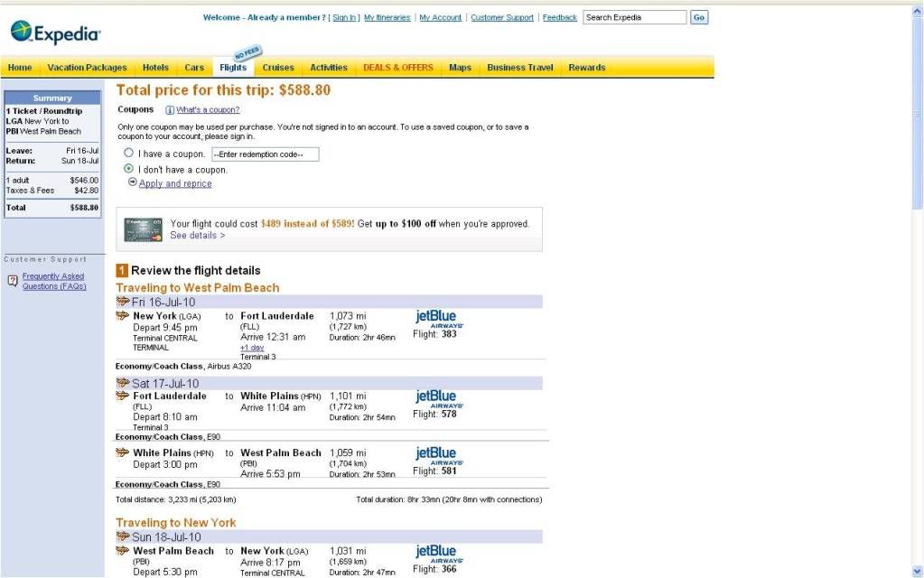The height and width of the screenshot is (578, 924).
Task: Click the Apply and reprice link
Action: [175, 183]
